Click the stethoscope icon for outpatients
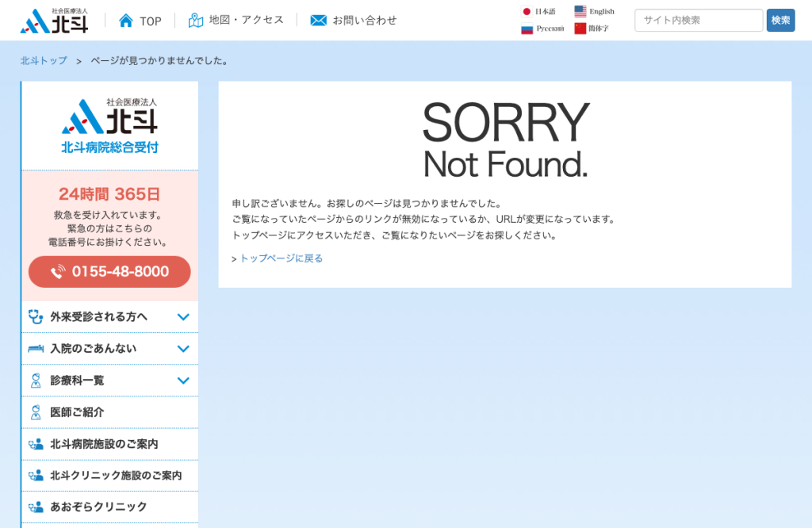The width and height of the screenshot is (812, 528). [x=35, y=317]
